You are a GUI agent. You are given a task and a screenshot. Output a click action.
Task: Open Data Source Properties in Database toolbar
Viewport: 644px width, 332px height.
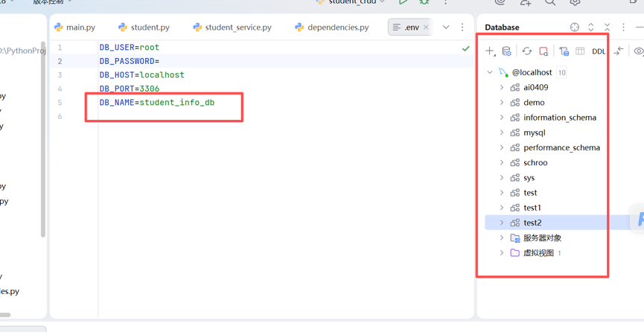coord(506,51)
